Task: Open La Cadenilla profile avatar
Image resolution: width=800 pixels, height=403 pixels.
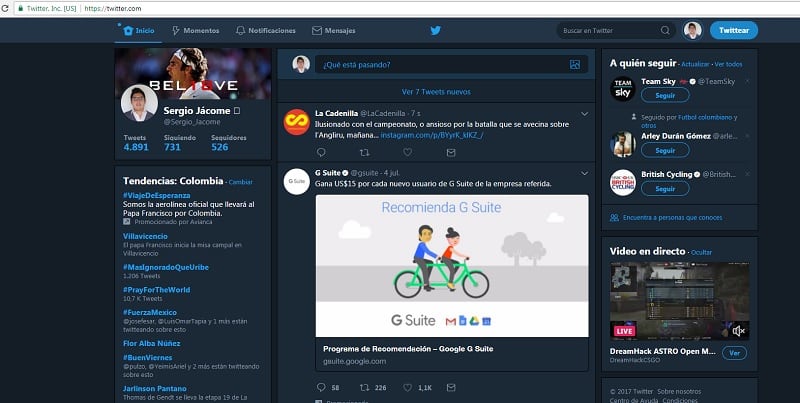Action: [297, 122]
